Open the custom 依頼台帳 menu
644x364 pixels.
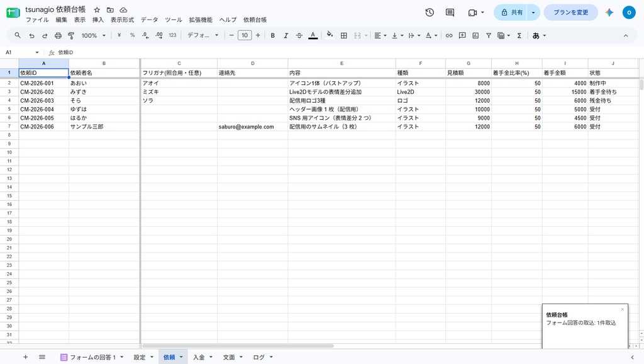pyautogui.click(x=255, y=20)
